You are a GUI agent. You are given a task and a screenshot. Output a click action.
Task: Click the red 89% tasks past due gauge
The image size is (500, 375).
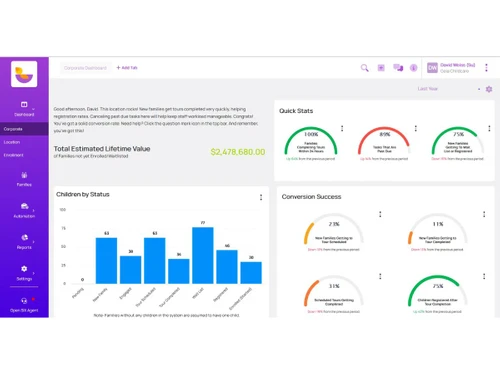coord(384,142)
